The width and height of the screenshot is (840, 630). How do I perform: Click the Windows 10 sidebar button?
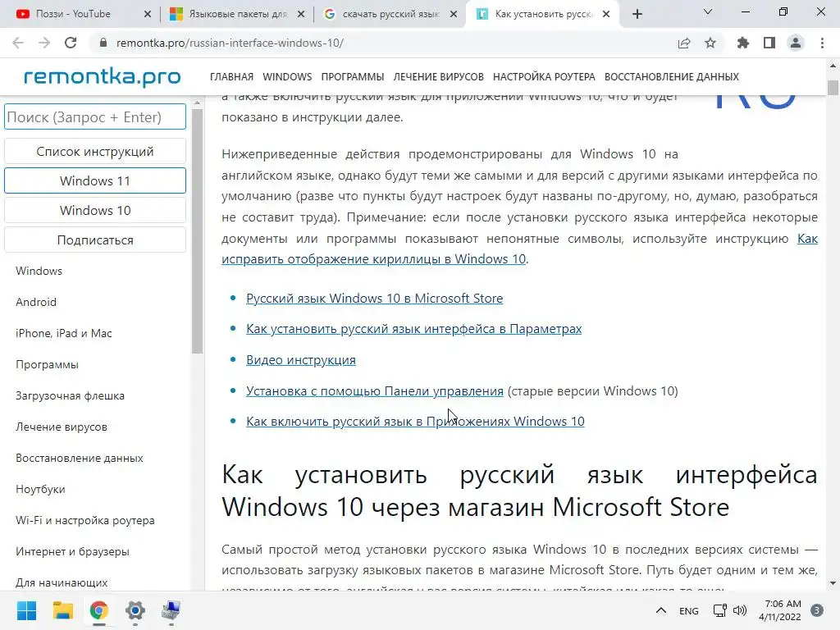(x=95, y=210)
